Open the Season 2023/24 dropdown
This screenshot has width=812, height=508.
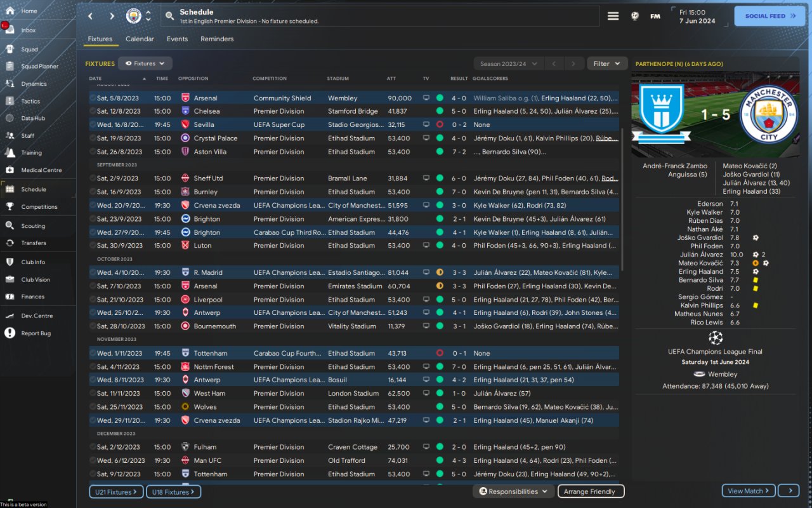[509, 63]
